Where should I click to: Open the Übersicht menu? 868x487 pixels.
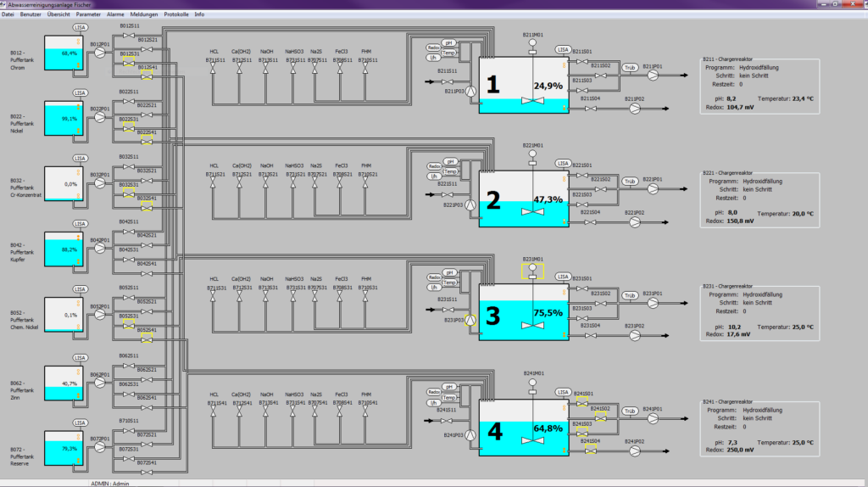(58, 14)
